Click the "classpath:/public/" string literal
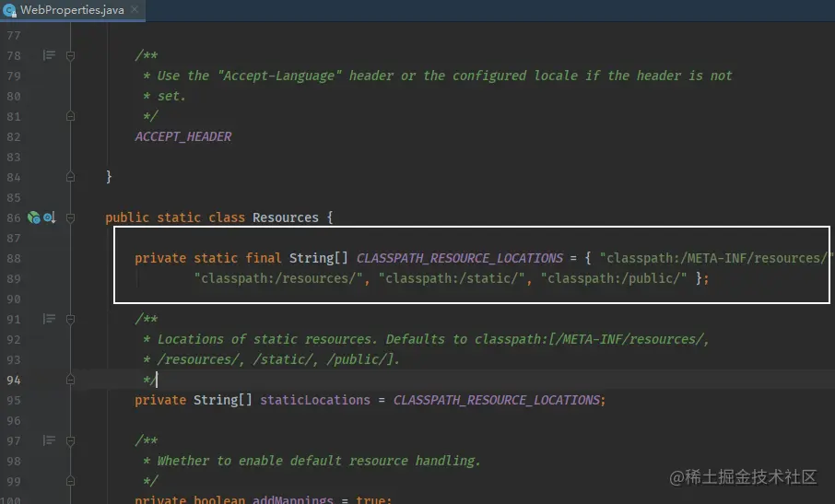 coord(614,278)
